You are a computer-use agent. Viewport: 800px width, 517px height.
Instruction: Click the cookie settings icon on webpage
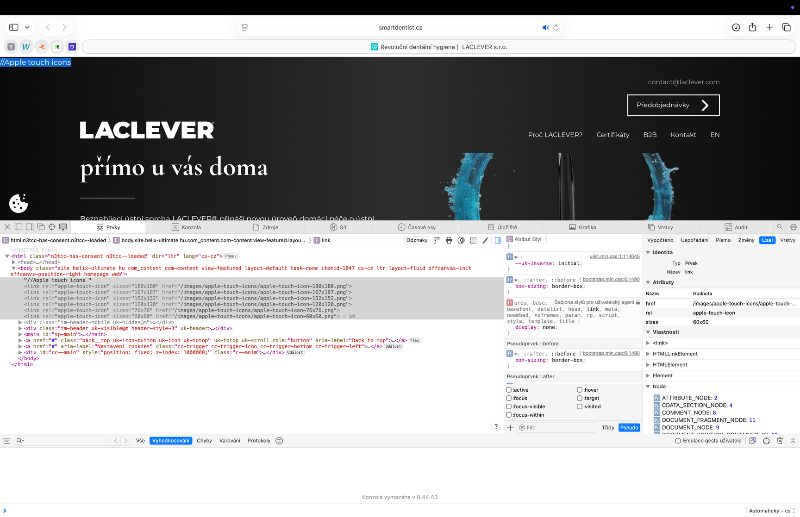click(18, 204)
